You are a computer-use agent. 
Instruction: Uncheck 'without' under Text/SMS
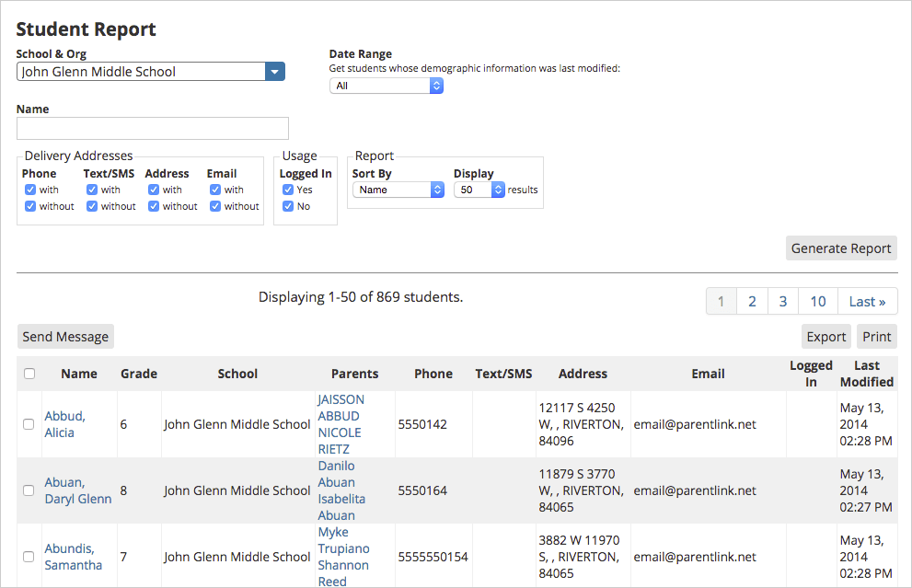92,206
